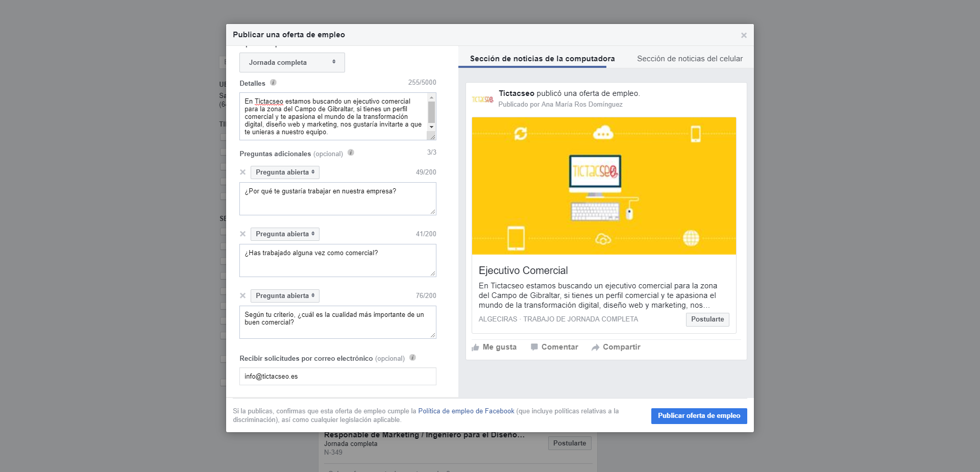Click Responable de Marketing job title behind dialog
Screen dimensions: 980x472
click(x=424, y=435)
